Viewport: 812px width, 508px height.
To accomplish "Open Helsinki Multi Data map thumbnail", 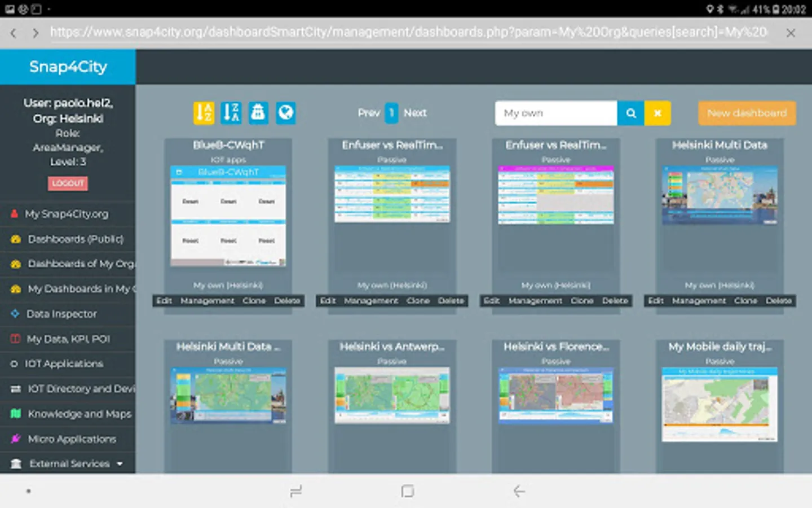I will coord(720,195).
